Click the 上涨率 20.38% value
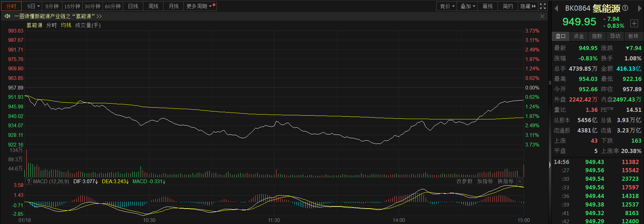Screen dimensions: 644x224 (631, 151)
